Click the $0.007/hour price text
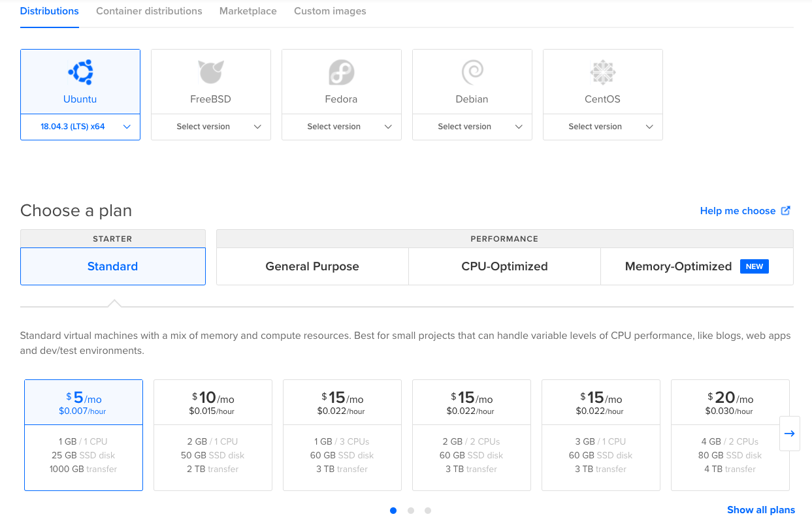Image resolution: width=812 pixels, height=523 pixels. coord(82,411)
